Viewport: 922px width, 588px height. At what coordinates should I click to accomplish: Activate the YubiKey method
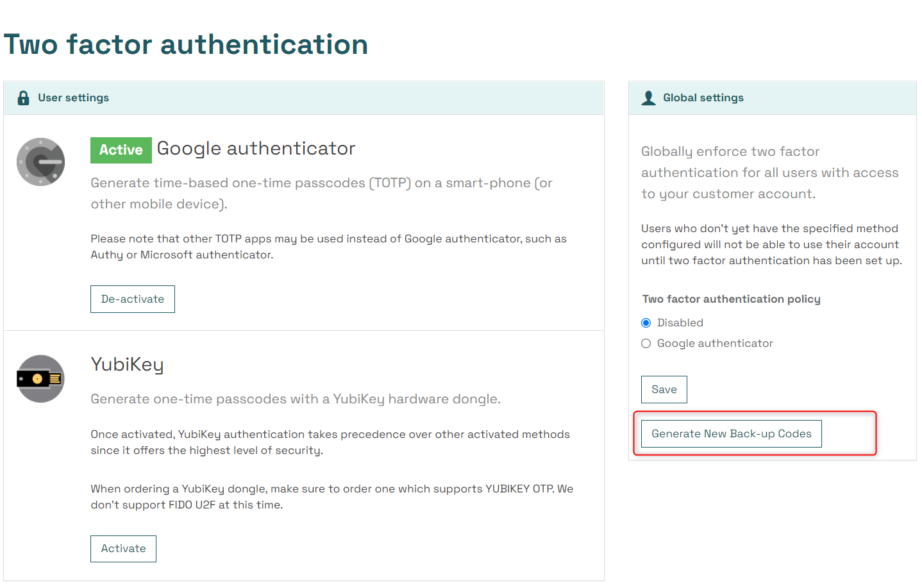coord(123,549)
